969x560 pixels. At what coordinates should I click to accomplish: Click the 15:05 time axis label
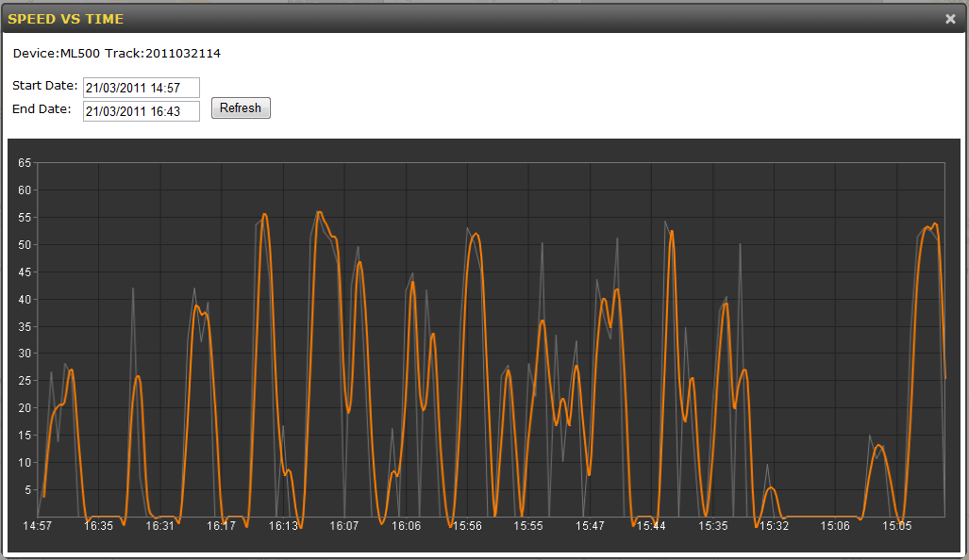[897, 526]
